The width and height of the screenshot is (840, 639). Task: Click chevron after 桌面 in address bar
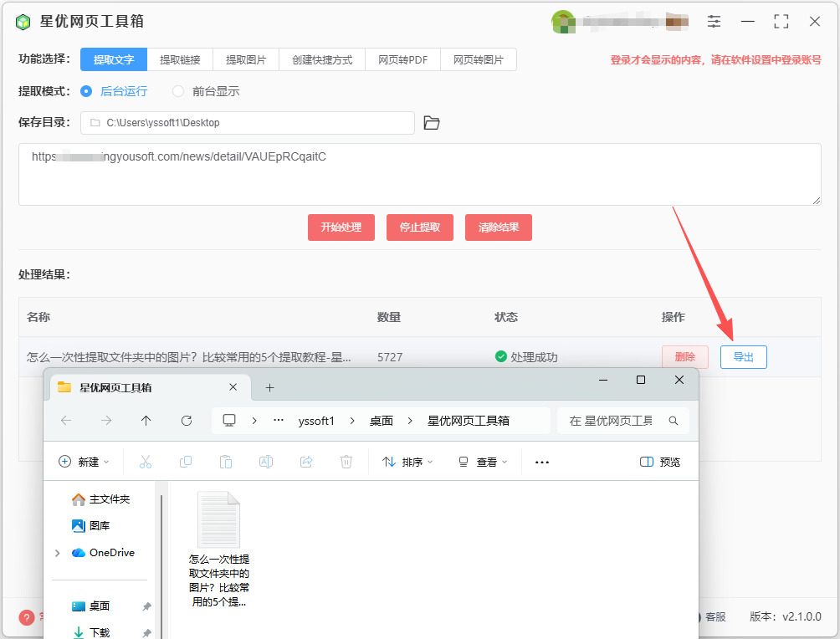[410, 421]
